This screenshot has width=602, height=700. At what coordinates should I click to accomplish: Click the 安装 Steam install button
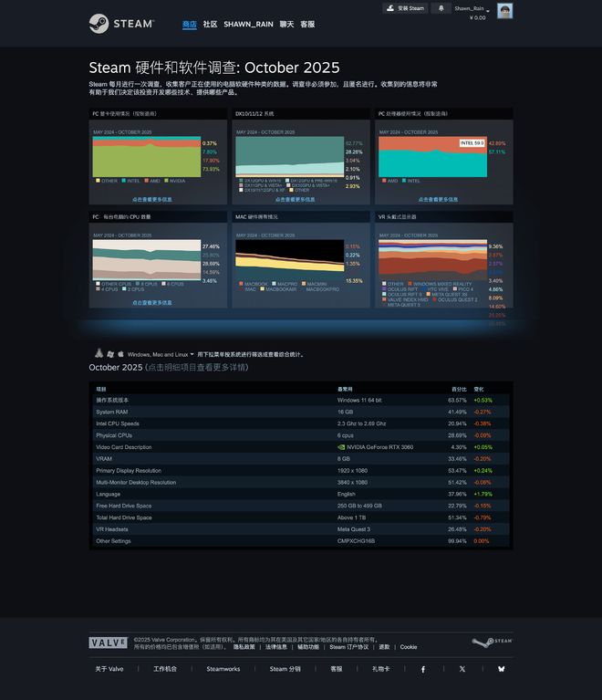pyautogui.click(x=405, y=8)
